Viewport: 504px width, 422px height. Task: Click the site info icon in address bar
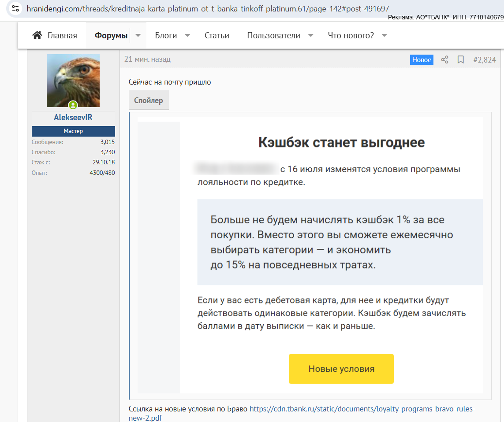(15, 8)
